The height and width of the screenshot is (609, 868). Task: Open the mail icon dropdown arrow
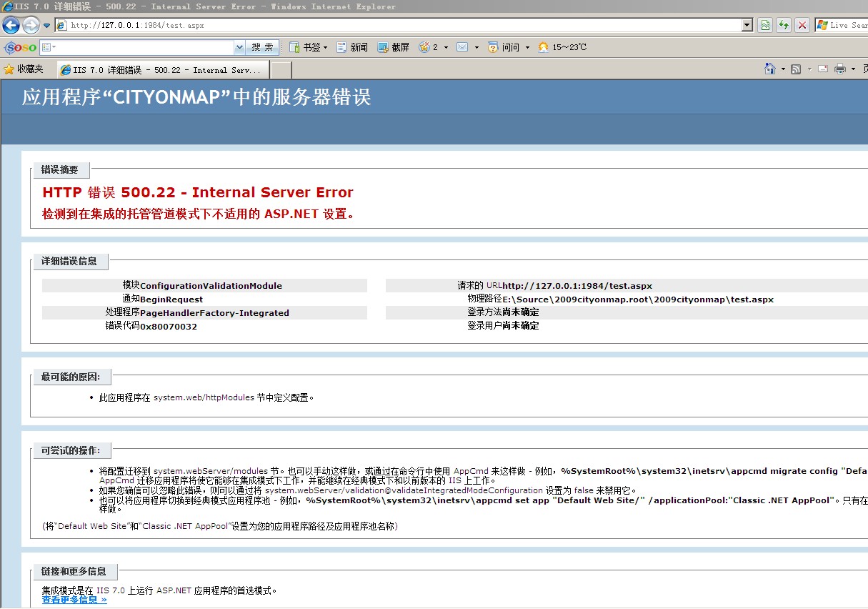pyautogui.click(x=477, y=47)
